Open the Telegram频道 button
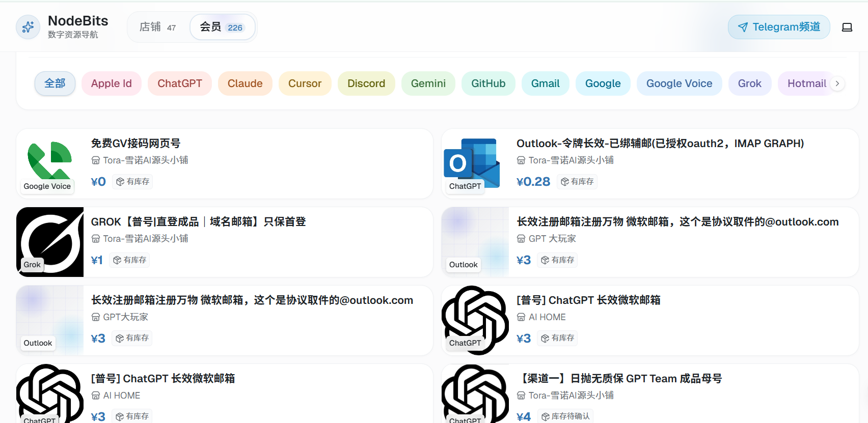The width and height of the screenshot is (868, 423). 778,27
